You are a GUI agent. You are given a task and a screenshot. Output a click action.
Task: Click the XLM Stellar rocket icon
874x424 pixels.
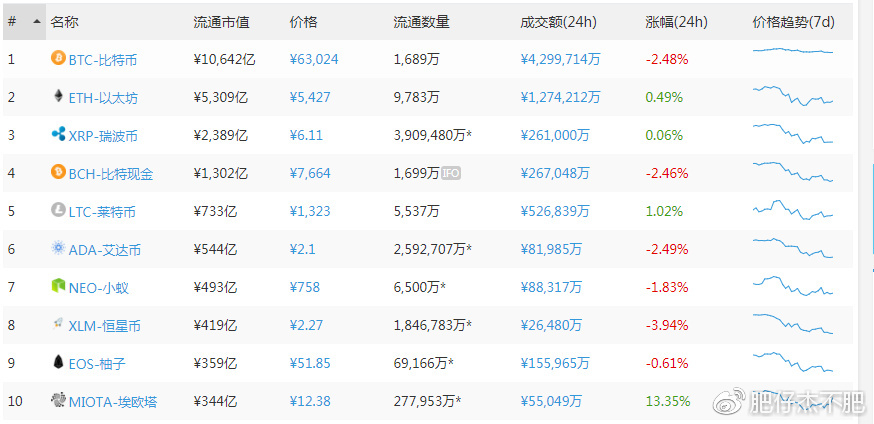59,325
